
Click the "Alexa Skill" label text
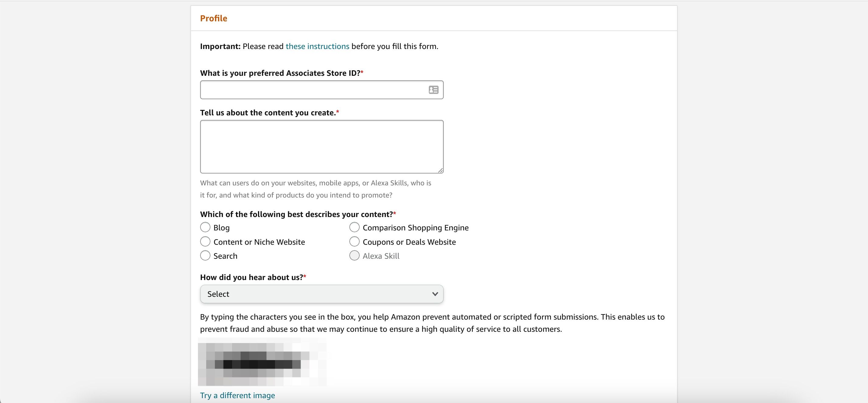point(380,256)
